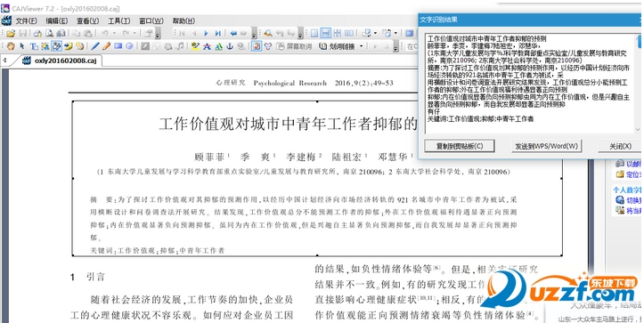Open the 工具(T) menu
The width and height of the screenshot is (644, 323).
(x=119, y=20)
